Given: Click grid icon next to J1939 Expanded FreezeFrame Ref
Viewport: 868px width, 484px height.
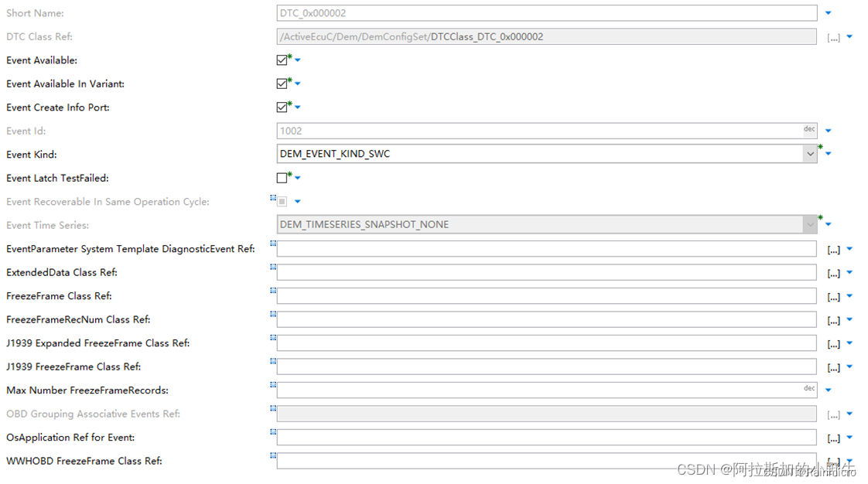Looking at the screenshot, I should coord(272,339).
